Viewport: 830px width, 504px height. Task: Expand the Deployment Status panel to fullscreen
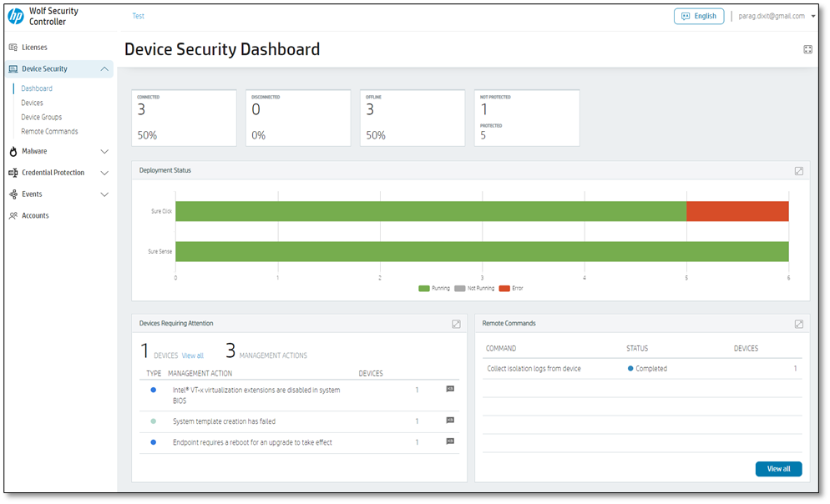pyautogui.click(x=798, y=170)
